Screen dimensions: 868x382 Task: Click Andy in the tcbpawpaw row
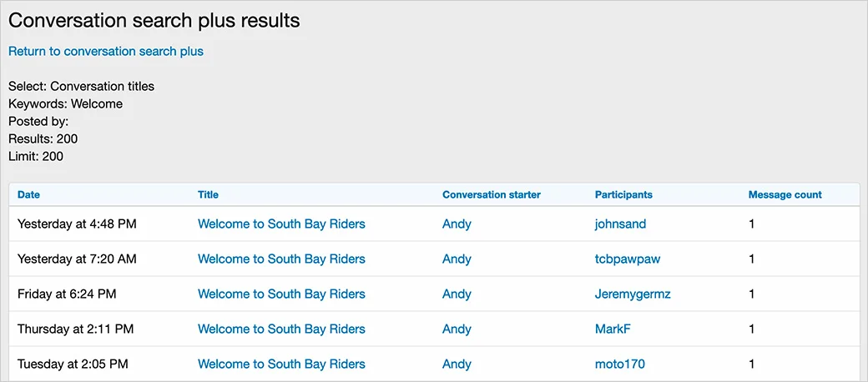(x=457, y=259)
